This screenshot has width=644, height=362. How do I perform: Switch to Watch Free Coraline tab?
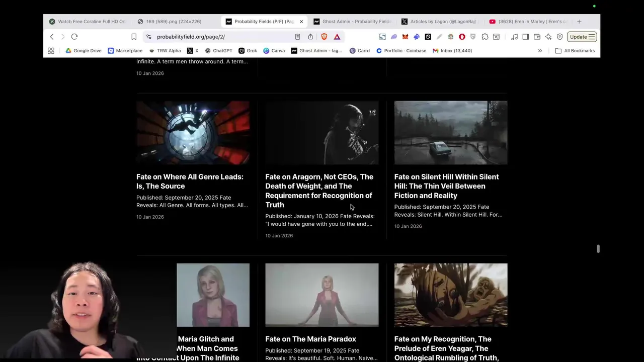88,22
